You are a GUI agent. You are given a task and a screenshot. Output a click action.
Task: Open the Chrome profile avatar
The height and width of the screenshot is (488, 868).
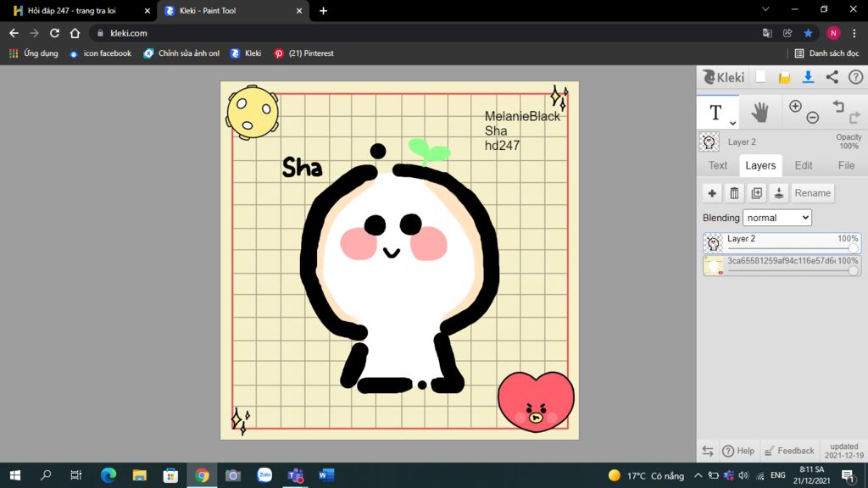point(833,33)
